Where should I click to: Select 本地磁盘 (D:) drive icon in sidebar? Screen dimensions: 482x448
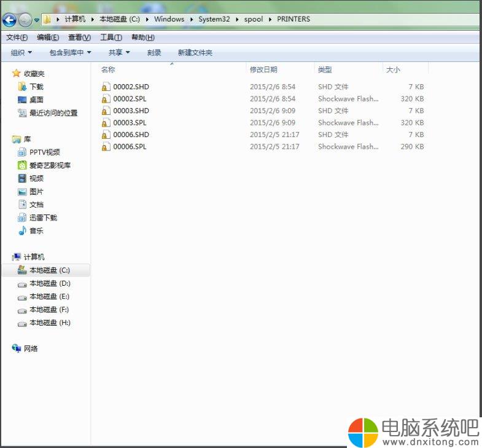(22, 285)
